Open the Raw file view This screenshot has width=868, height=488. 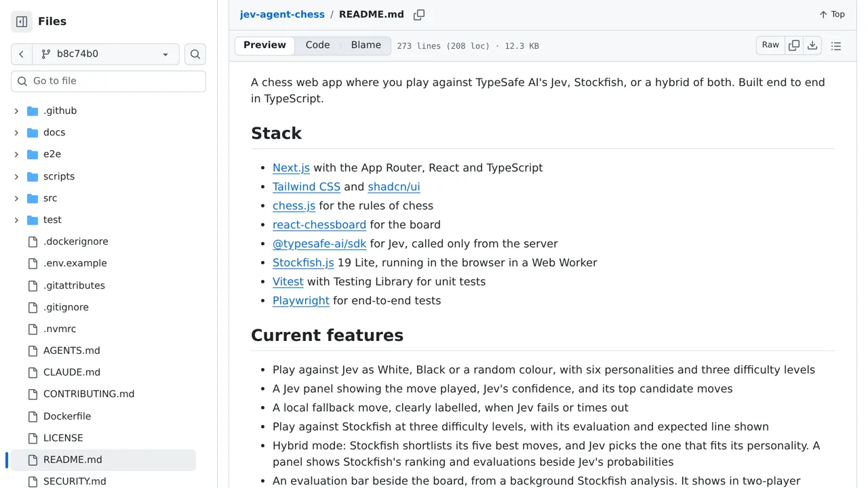coord(770,45)
